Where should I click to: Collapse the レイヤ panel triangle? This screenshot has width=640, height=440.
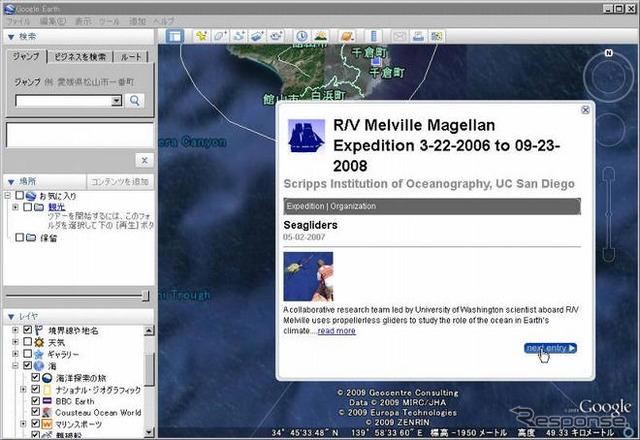[x=11, y=317]
